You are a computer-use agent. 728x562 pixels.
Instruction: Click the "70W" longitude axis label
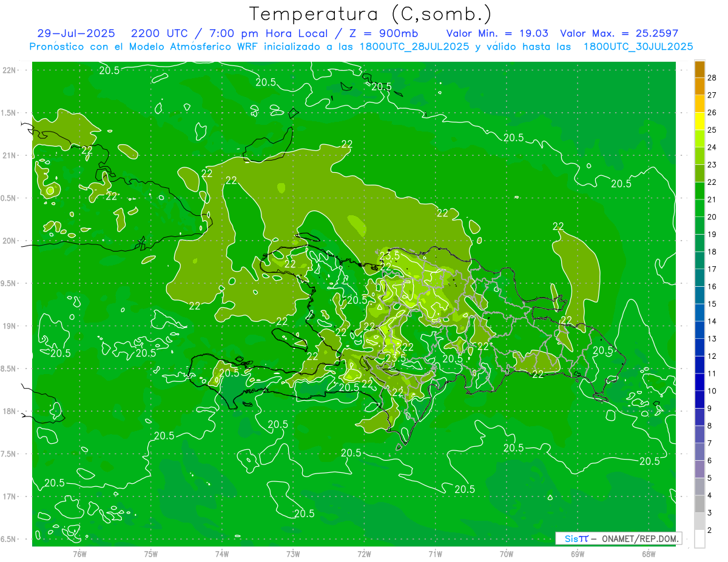[507, 554]
